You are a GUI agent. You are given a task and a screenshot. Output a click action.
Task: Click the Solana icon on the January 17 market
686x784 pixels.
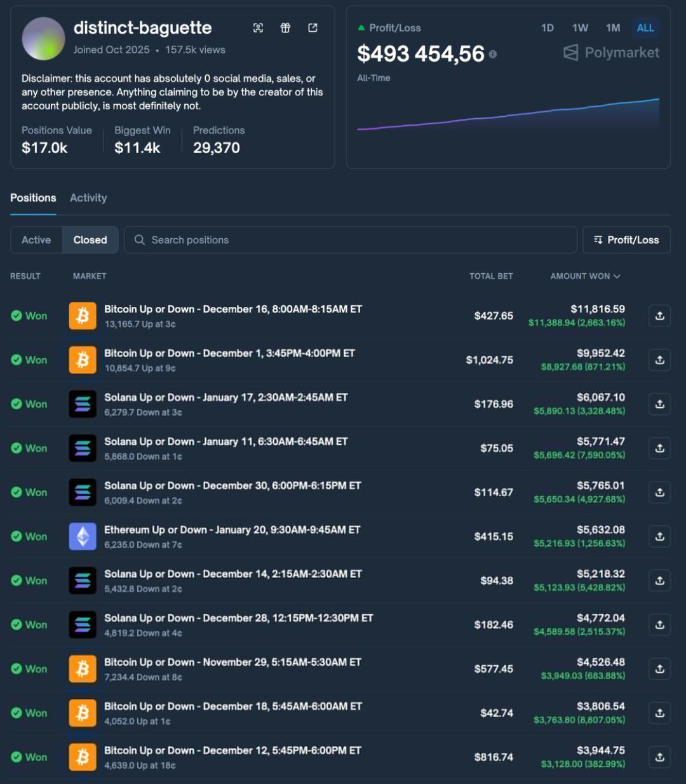(x=82, y=403)
